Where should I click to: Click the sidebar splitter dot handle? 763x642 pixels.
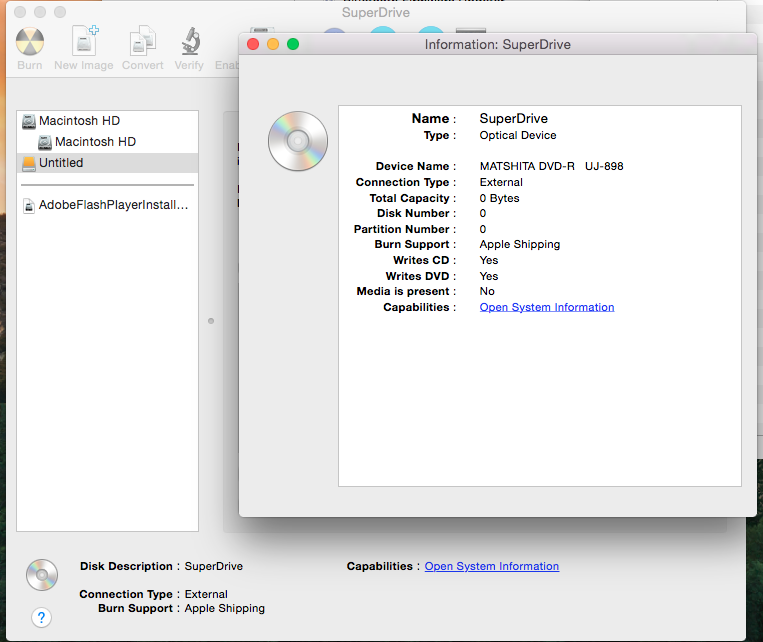point(211,321)
